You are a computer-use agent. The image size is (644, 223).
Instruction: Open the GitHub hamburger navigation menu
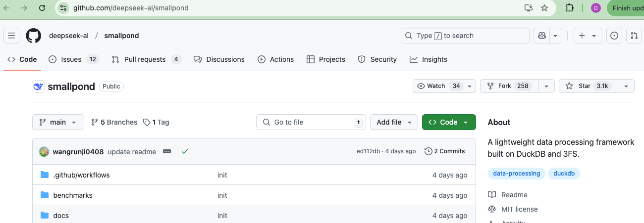point(11,36)
